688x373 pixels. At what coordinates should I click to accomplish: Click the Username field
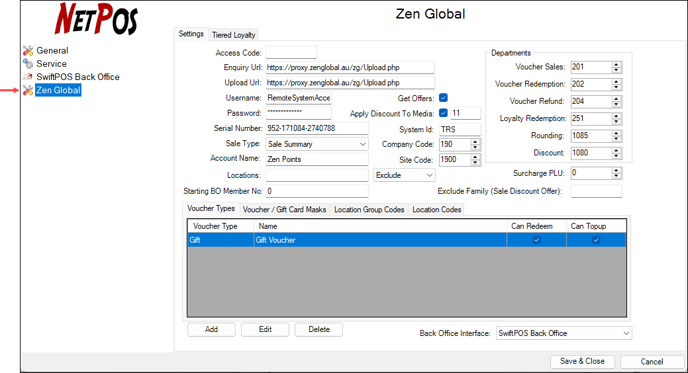pyautogui.click(x=298, y=98)
